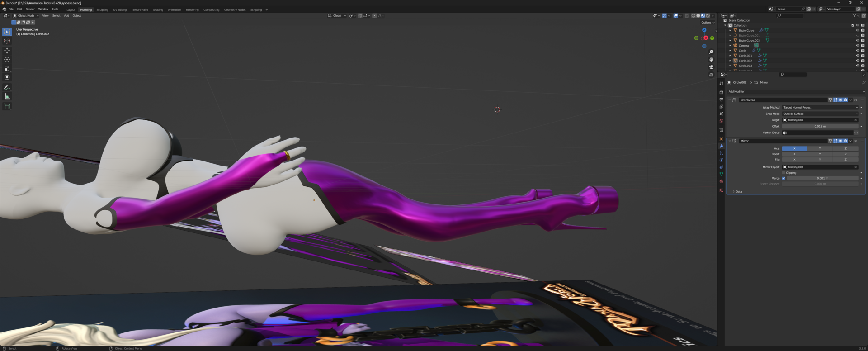Switch to the Sculpting workspace tab
The width and height of the screenshot is (868, 351).
pos(102,9)
